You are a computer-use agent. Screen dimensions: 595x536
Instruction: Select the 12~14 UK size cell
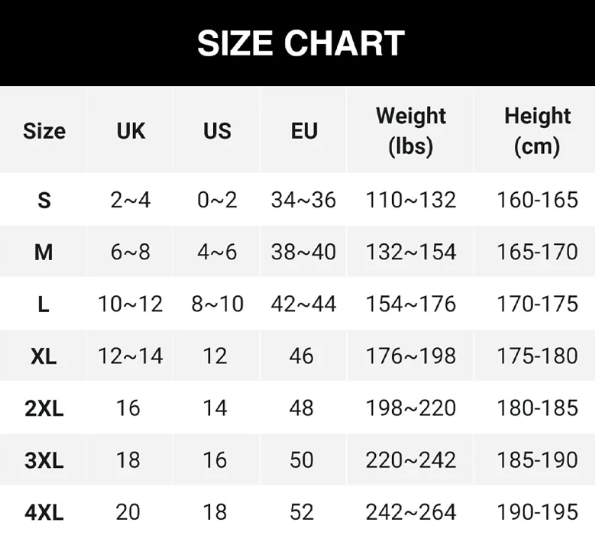click(131, 356)
